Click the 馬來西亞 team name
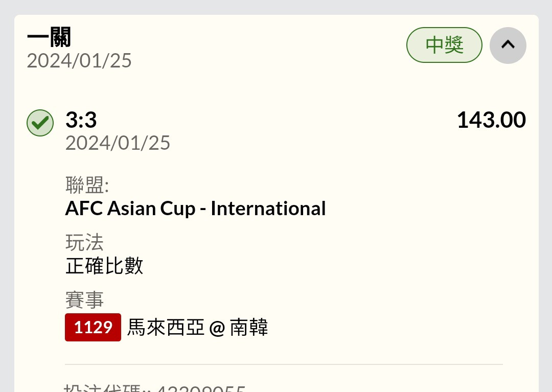This screenshot has height=392, width=552. (x=166, y=327)
